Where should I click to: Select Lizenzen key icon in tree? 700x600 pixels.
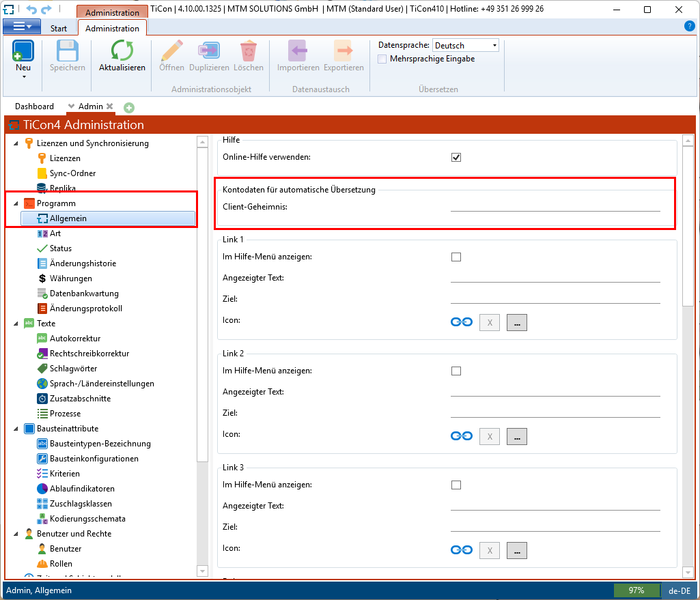click(42, 158)
